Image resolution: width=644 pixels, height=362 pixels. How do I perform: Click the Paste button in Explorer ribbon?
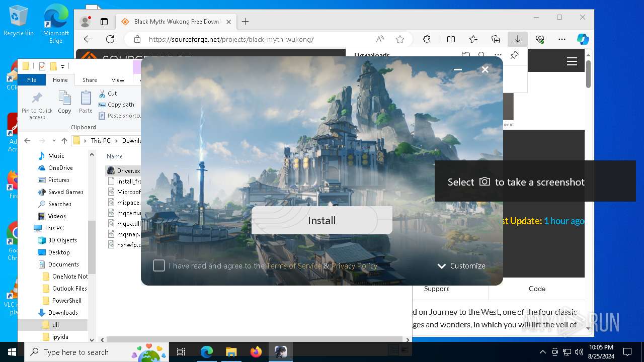point(86,103)
